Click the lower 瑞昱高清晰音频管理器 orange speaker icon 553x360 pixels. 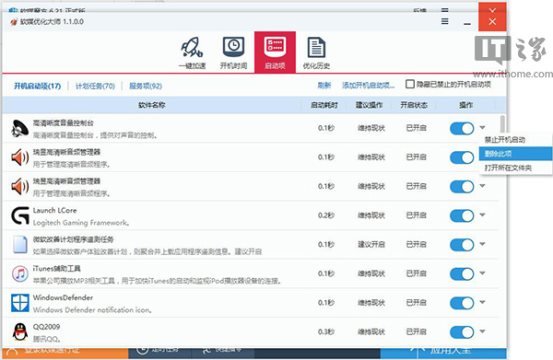pos(20,187)
